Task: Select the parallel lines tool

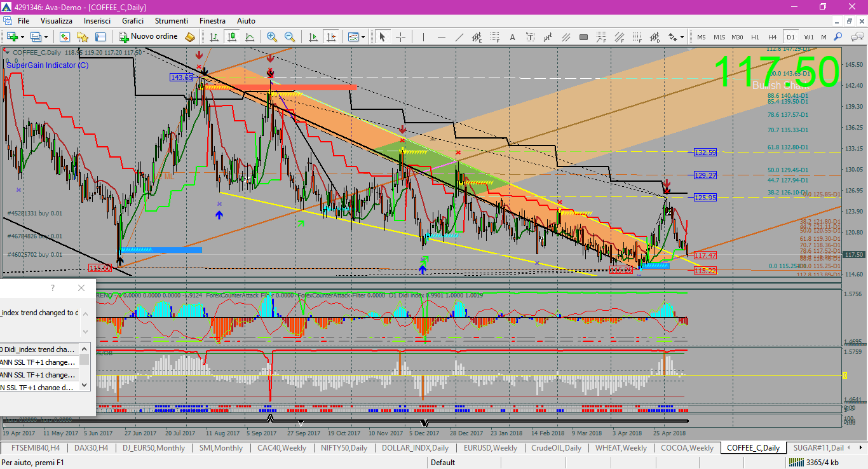Action: tap(566, 37)
